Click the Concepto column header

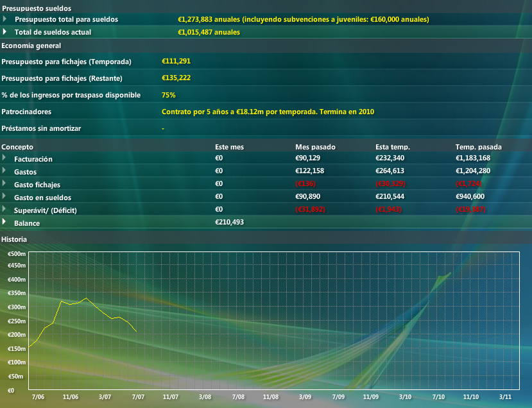click(17, 147)
